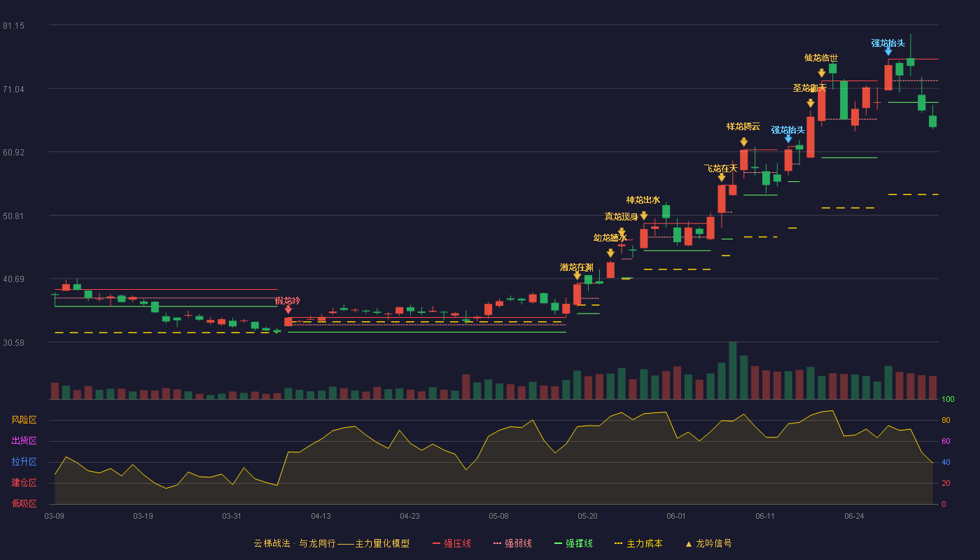
Task: Click the 71.04 price axis label
Action: [13, 89]
